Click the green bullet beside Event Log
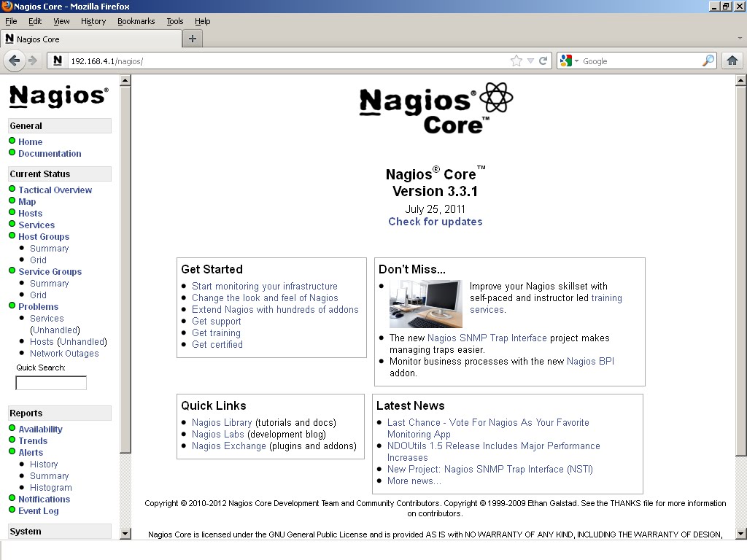The height and width of the screenshot is (560, 747). pos(12,510)
